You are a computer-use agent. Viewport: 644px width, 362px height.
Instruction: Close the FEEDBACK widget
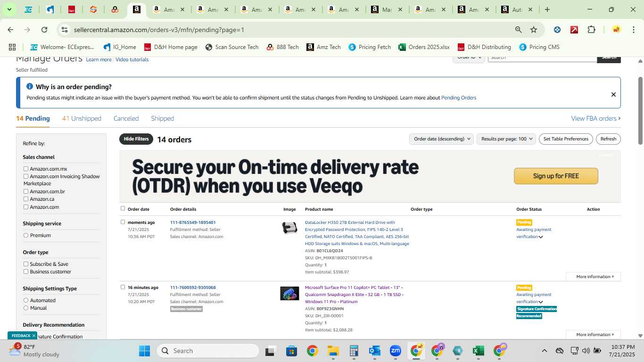point(34,336)
